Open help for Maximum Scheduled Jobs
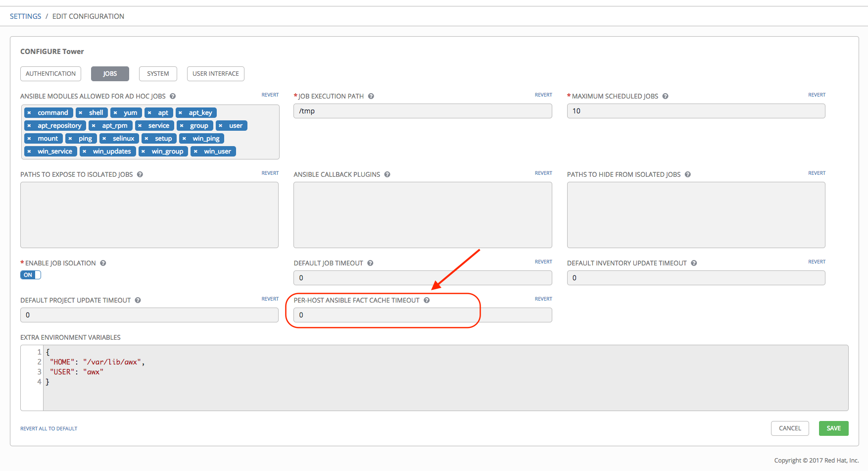The width and height of the screenshot is (868, 471). click(665, 96)
